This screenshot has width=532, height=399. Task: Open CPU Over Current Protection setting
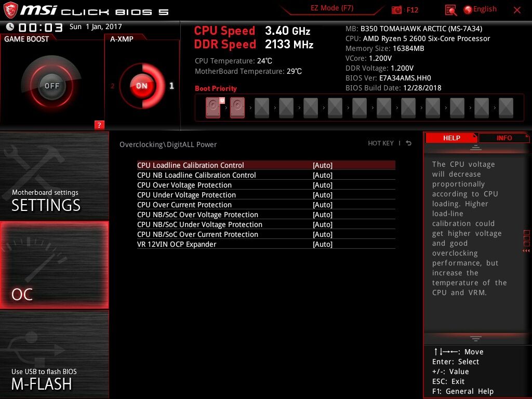pos(266,205)
